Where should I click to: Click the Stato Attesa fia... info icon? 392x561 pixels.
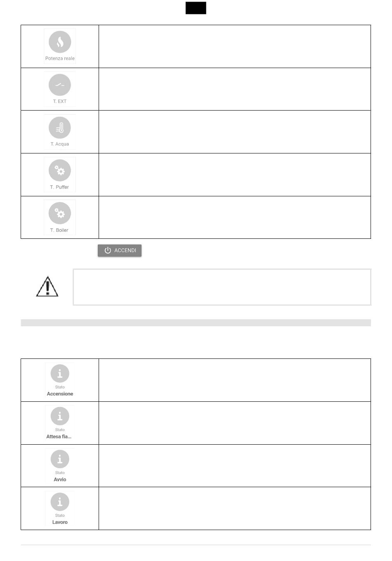[x=60, y=416]
